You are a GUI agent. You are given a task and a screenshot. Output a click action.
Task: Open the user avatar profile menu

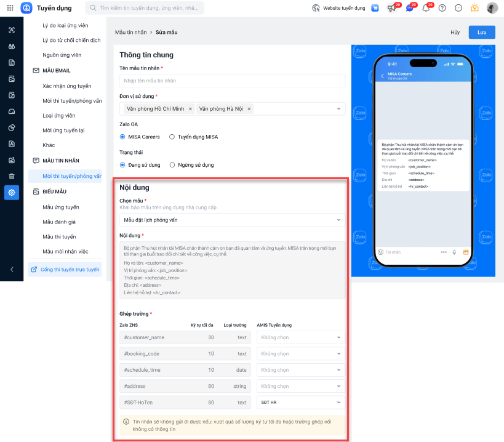click(492, 8)
